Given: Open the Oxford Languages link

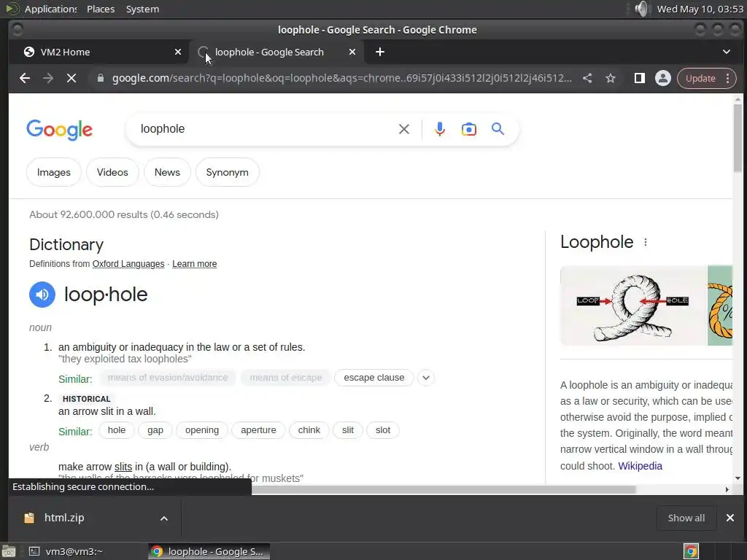Looking at the screenshot, I should point(128,264).
